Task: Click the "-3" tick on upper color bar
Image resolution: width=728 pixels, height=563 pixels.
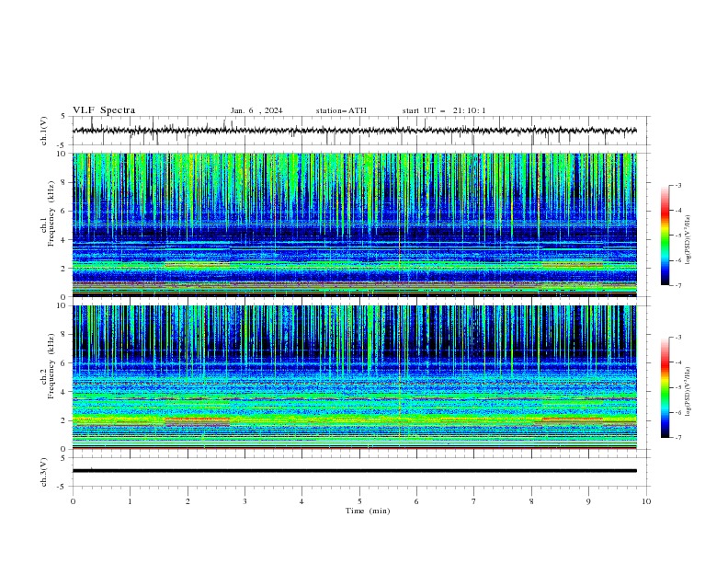Action: point(677,185)
